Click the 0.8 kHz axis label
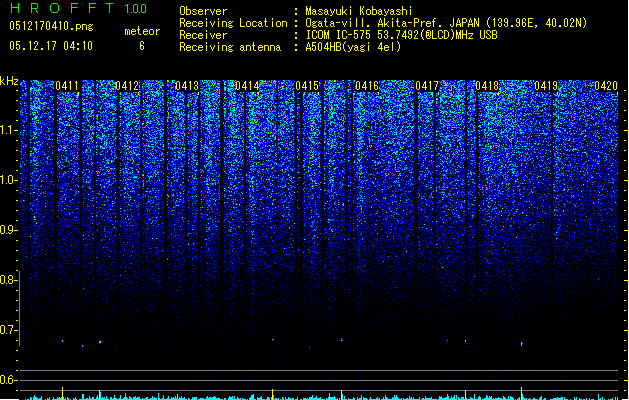The image size is (629, 400). point(8,280)
